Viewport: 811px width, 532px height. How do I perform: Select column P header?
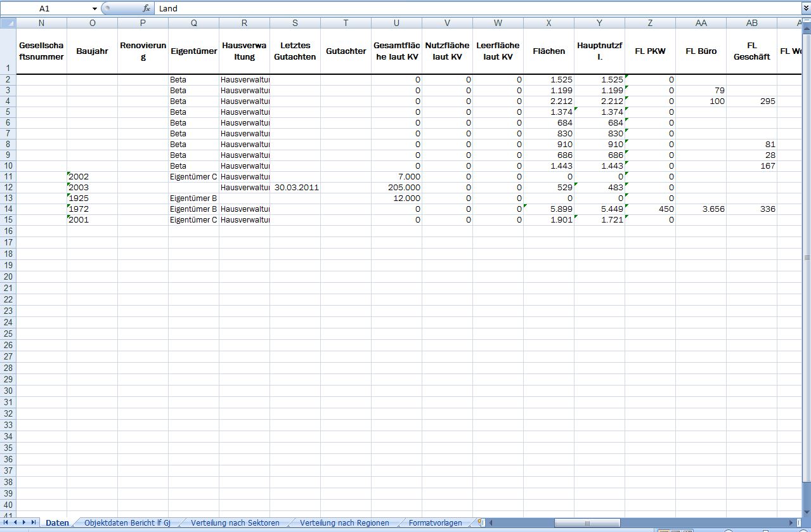coord(143,23)
